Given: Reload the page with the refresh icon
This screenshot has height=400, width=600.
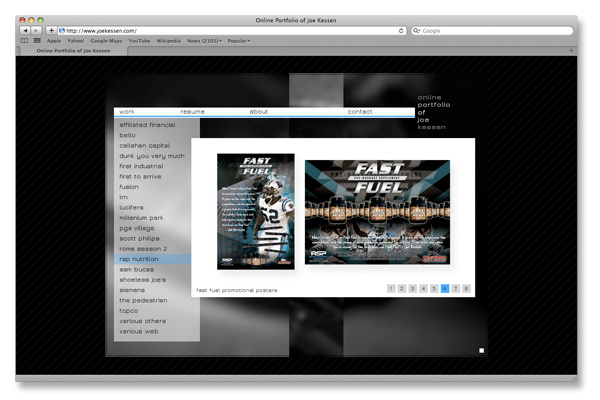Looking at the screenshot, I should tap(401, 31).
